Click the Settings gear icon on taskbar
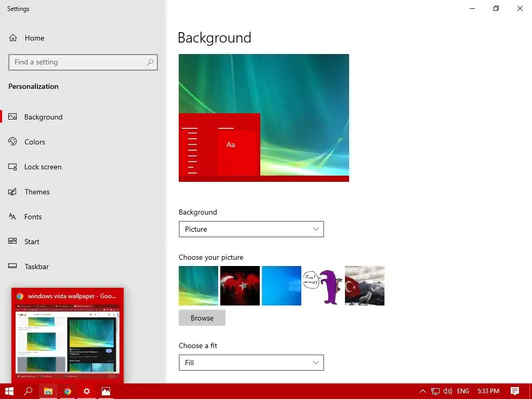Image resolution: width=532 pixels, height=399 pixels. click(x=87, y=391)
